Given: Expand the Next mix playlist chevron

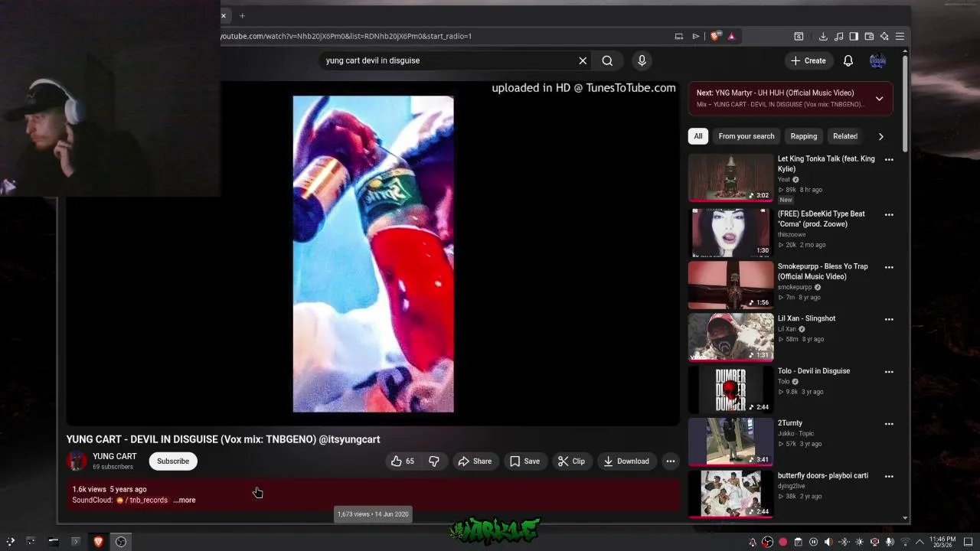Looking at the screenshot, I should coord(879,99).
